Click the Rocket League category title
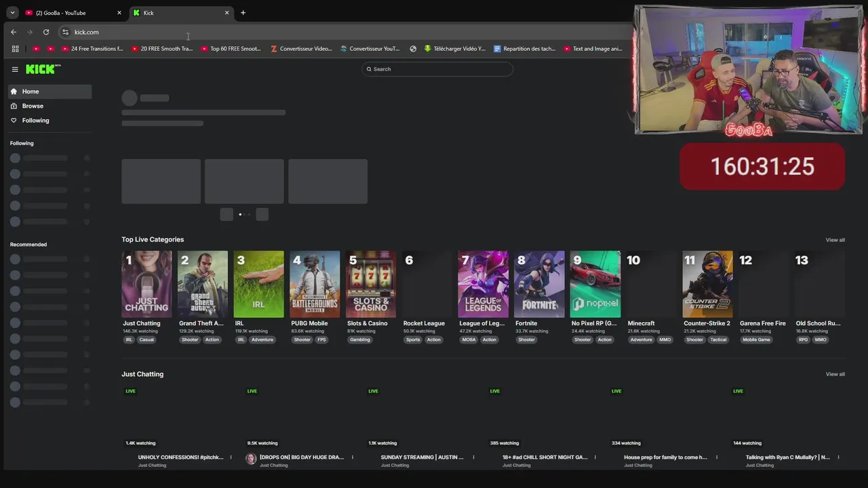Viewport: 868px width, 488px height. 424,323
